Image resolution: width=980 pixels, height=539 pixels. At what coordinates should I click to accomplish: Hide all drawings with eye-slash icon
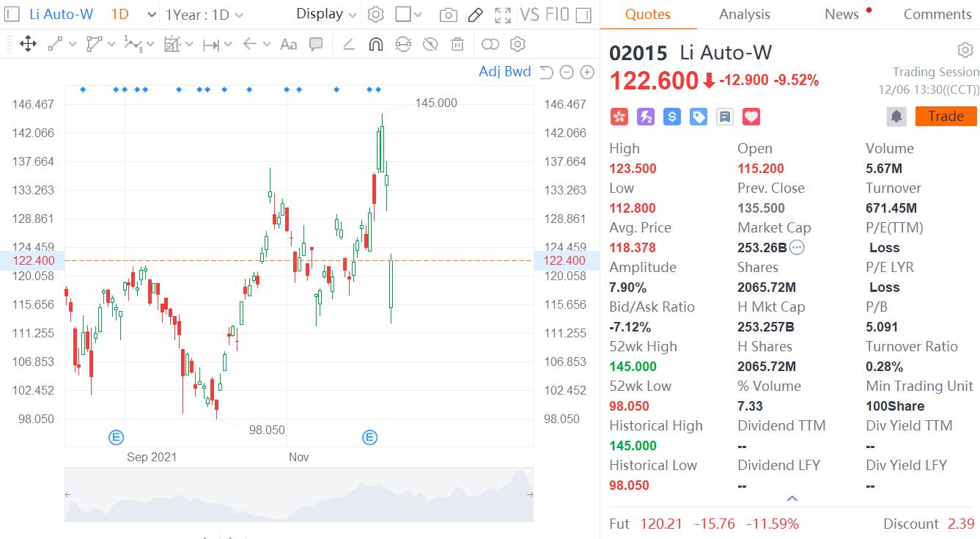430,45
